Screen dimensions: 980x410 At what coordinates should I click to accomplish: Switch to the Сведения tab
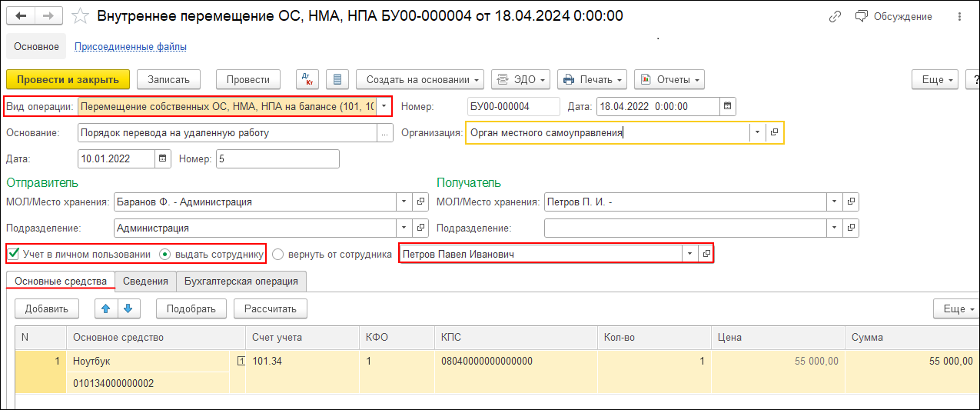[x=145, y=282]
